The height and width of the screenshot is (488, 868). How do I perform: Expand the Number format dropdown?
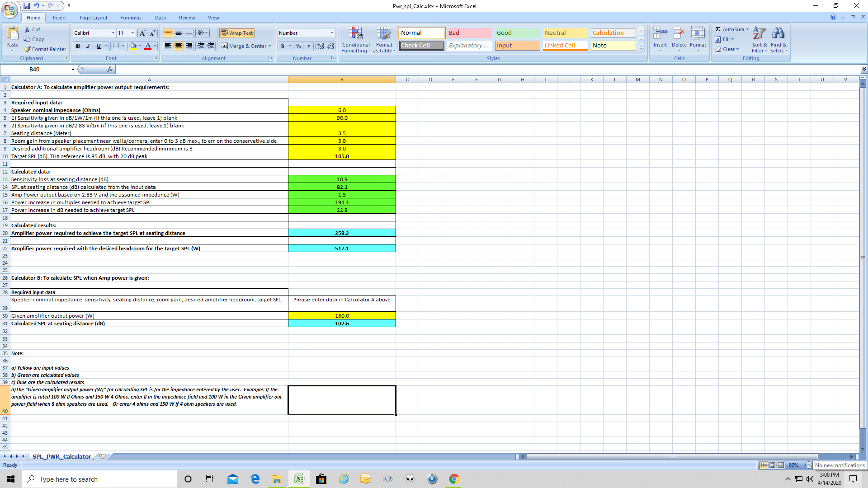tap(332, 33)
